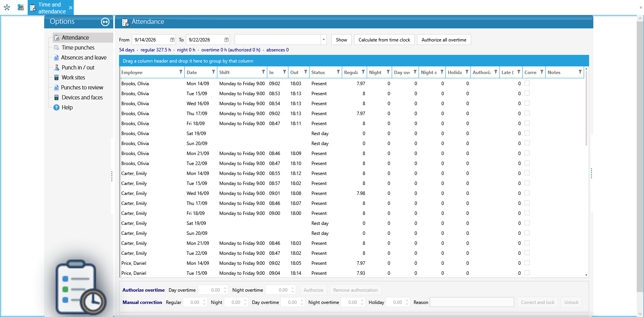This screenshot has height=317, width=644.
Task: Open Punches to review section
Action: (82, 88)
